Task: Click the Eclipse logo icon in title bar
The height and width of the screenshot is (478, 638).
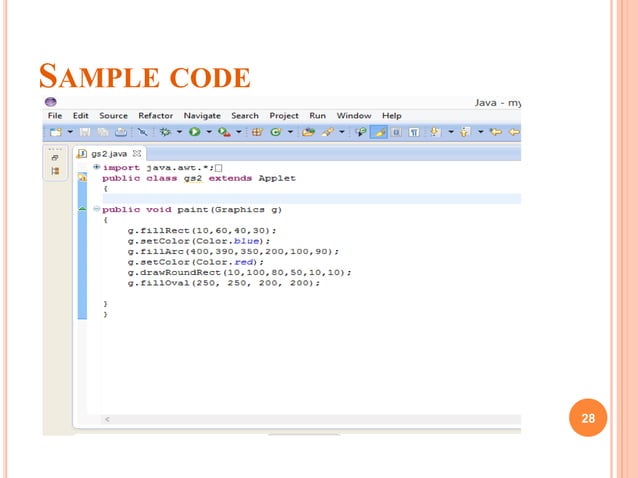Action: click(51, 102)
